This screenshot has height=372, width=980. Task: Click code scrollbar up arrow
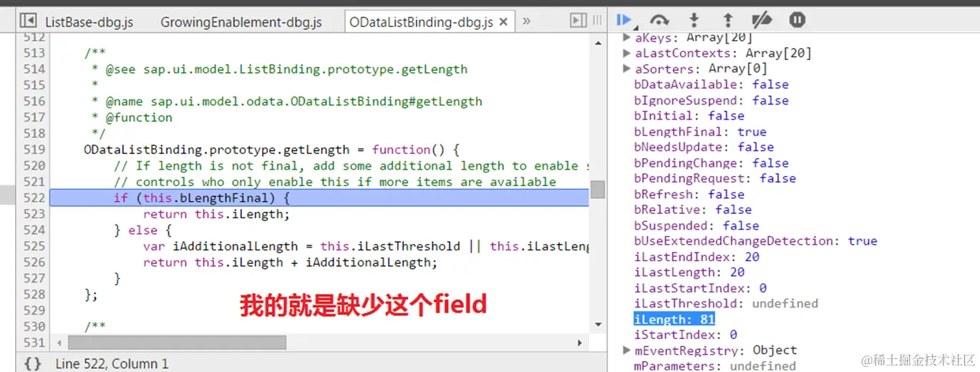[x=598, y=43]
